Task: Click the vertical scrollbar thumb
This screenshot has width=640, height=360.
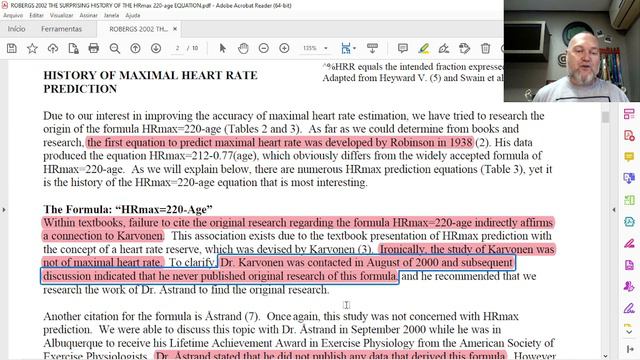Action: click(605, 117)
